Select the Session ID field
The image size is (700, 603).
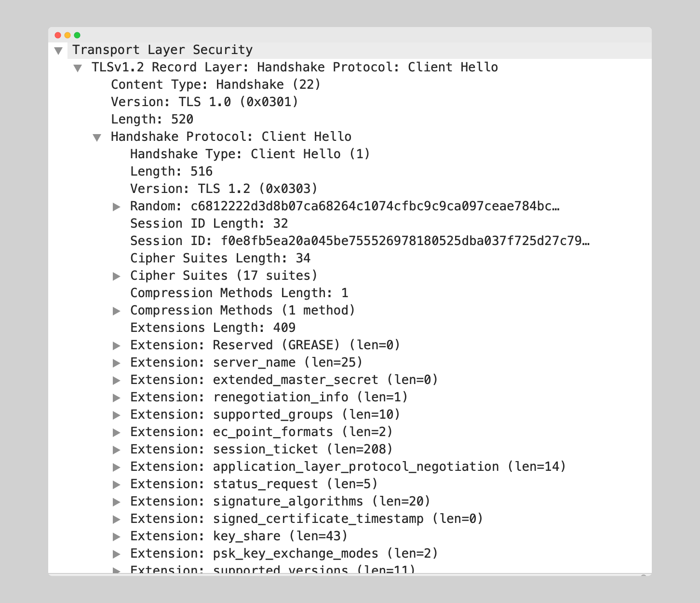coord(289,241)
